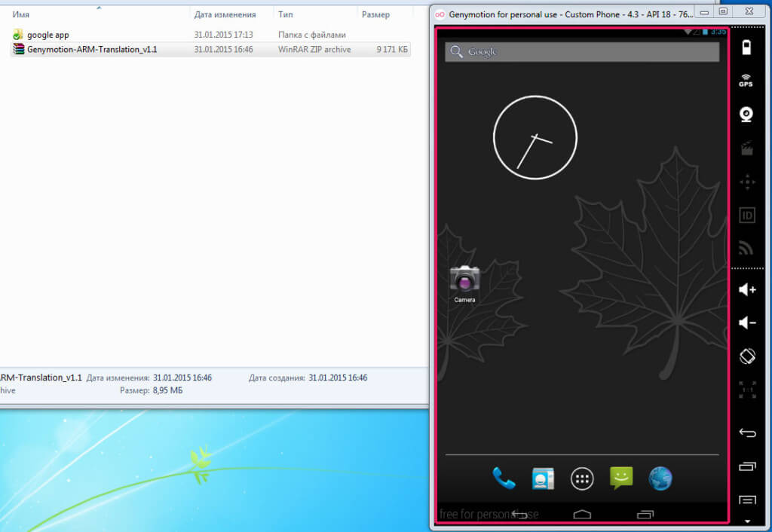Screen dimensions: 772x532
Task: Open the device ID widget
Action: 747,215
